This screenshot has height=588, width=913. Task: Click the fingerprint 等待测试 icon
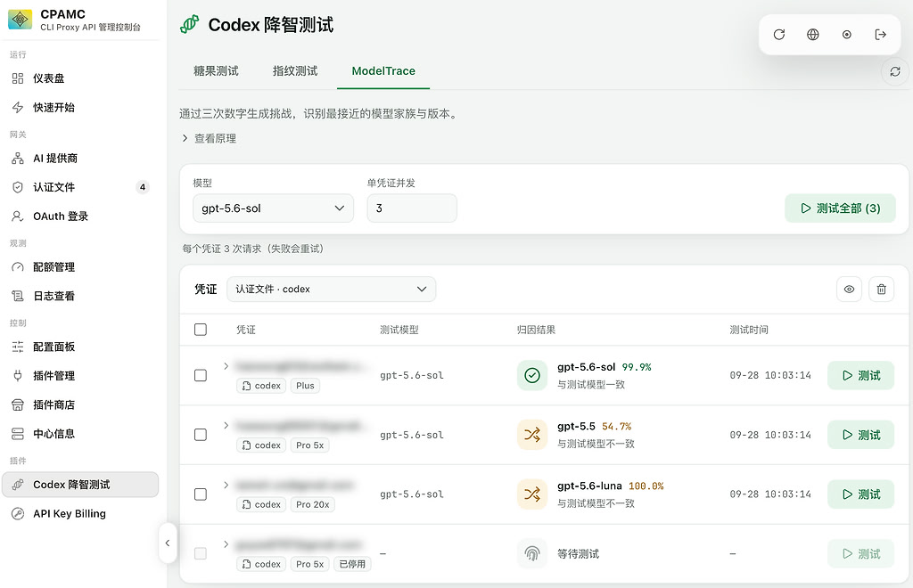click(532, 553)
